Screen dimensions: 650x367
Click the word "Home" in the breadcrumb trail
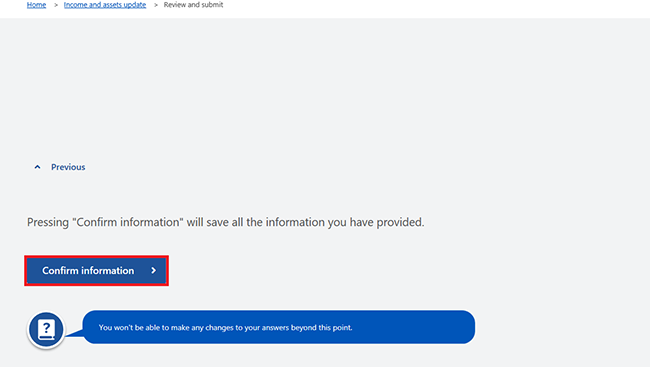pos(36,5)
